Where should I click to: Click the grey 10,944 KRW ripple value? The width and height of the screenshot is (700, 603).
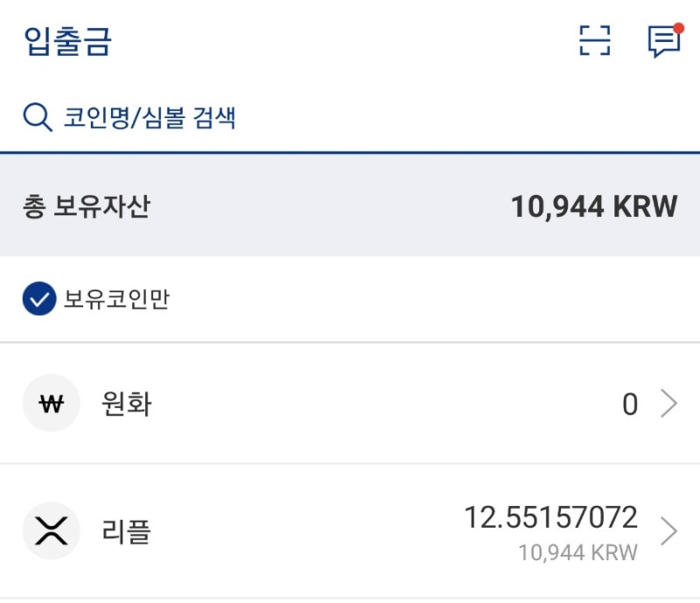click(578, 553)
